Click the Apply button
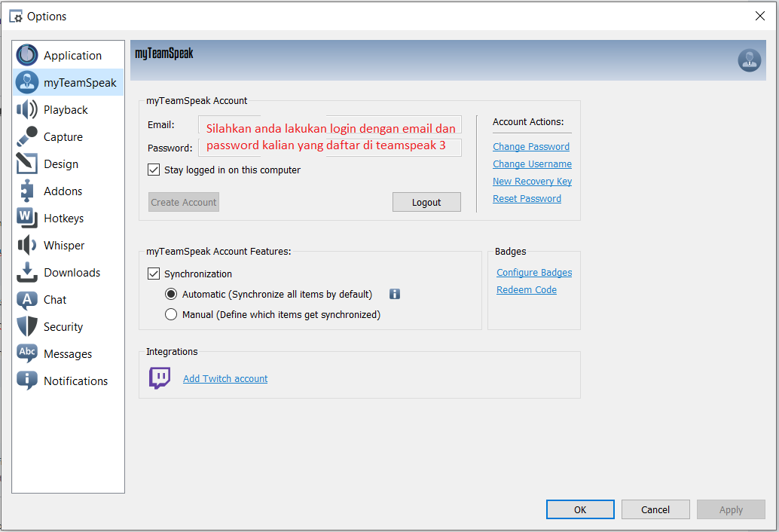779x532 pixels. click(x=731, y=509)
